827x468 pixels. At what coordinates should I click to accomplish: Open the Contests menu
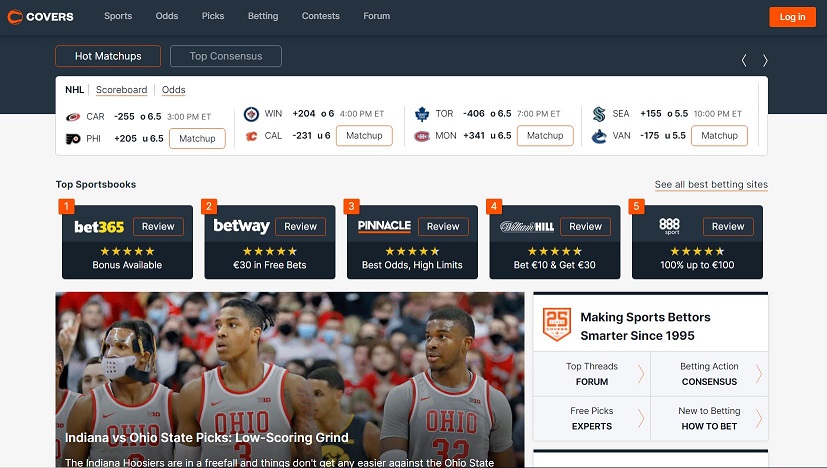321,16
